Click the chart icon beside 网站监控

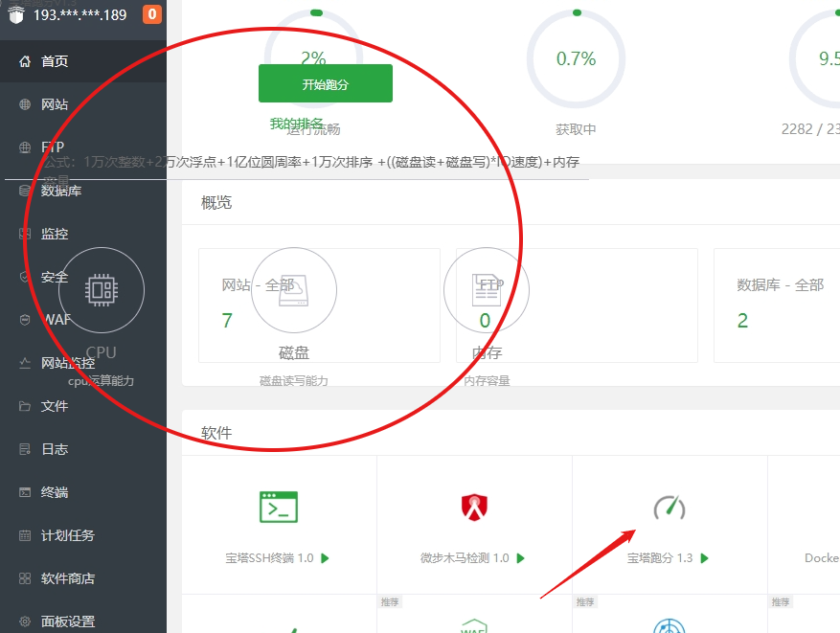tap(25, 363)
